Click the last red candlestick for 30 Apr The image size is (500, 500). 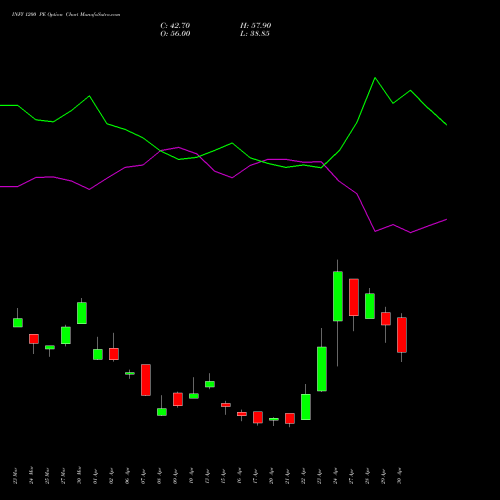tap(402, 335)
